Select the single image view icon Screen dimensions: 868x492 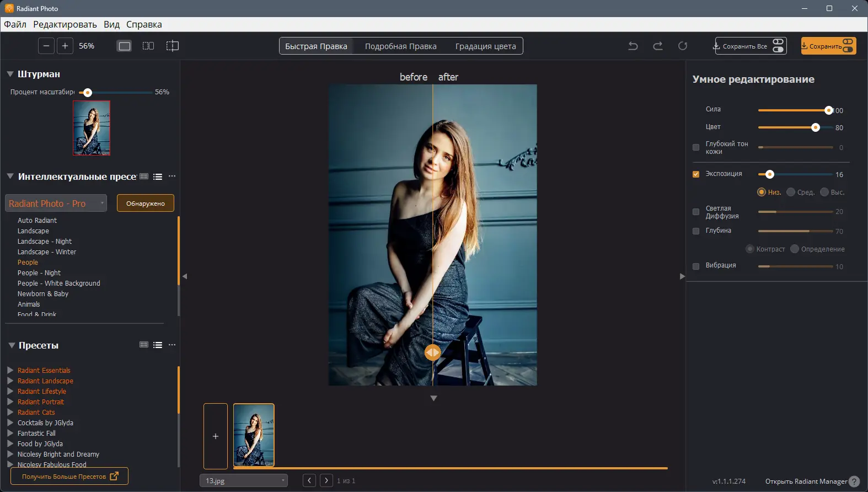[x=125, y=46]
